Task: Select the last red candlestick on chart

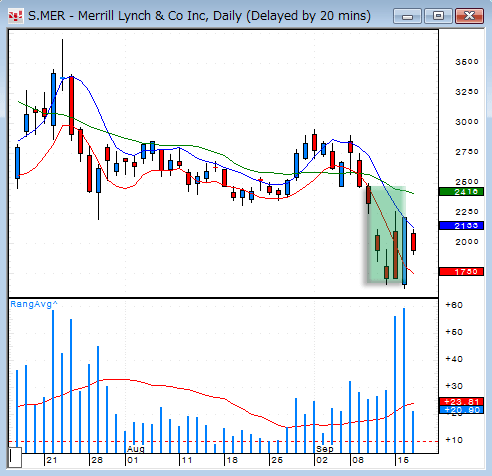Action: tap(414, 242)
